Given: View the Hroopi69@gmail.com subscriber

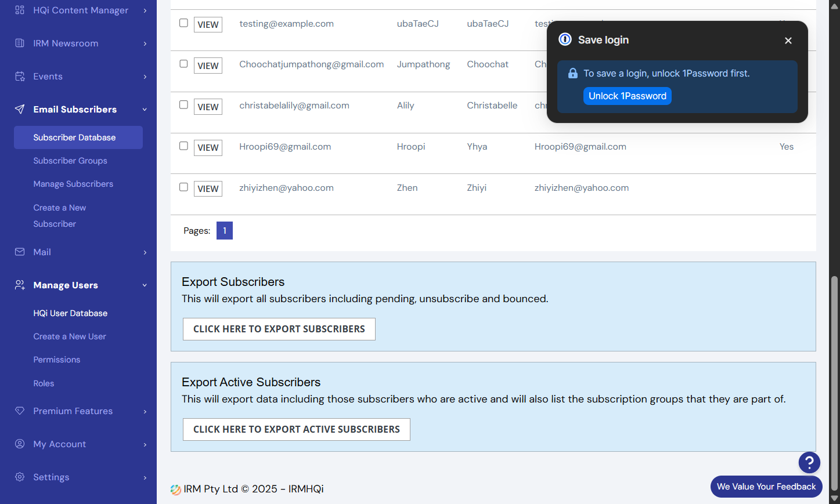Looking at the screenshot, I should (208, 147).
